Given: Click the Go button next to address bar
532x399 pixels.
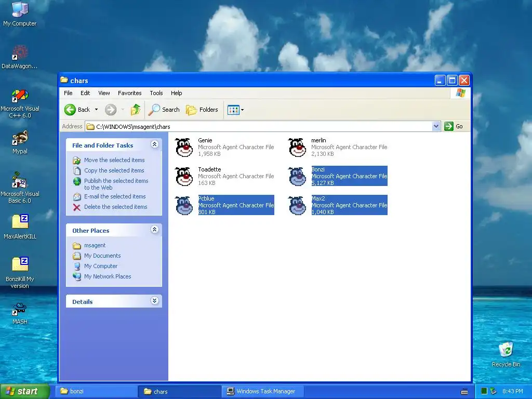Looking at the screenshot, I should (x=454, y=126).
